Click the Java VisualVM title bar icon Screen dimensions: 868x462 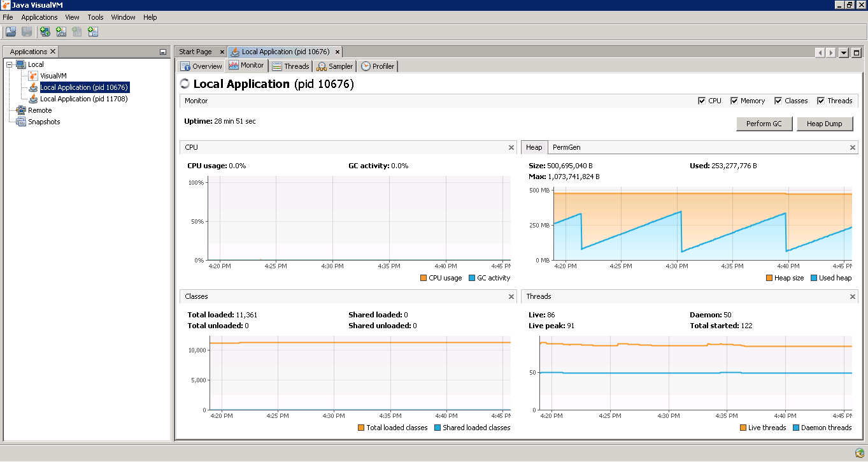coord(6,4)
